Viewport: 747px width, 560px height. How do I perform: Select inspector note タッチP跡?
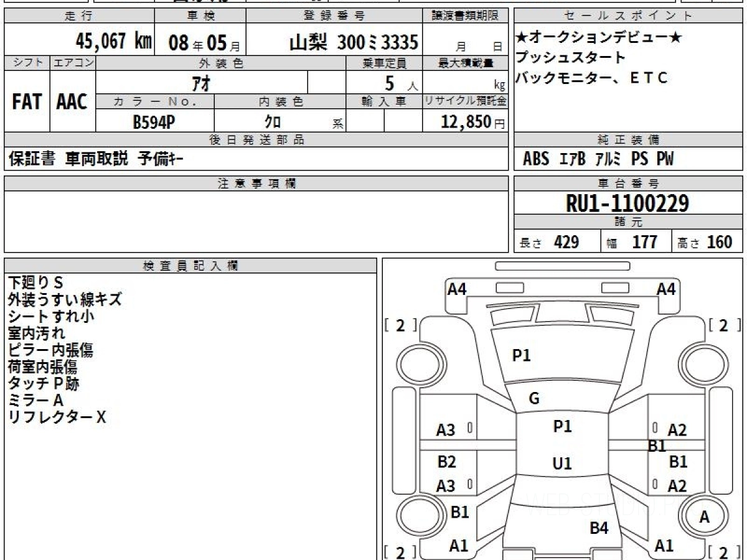(44, 383)
